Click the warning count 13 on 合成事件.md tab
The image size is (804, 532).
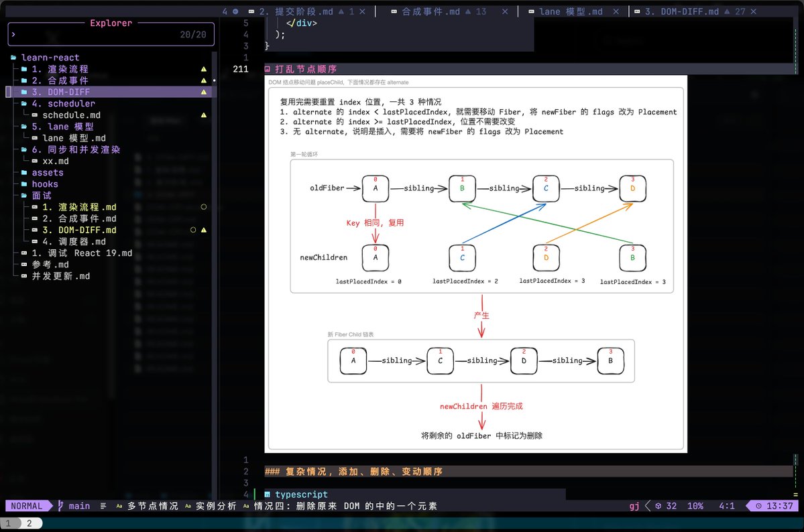tap(480, 11)
